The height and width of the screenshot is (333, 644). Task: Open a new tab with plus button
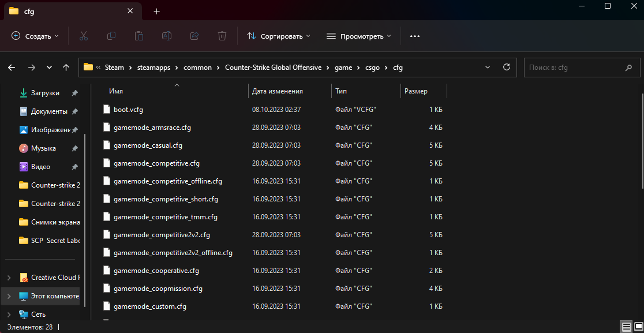pos(157,11)
